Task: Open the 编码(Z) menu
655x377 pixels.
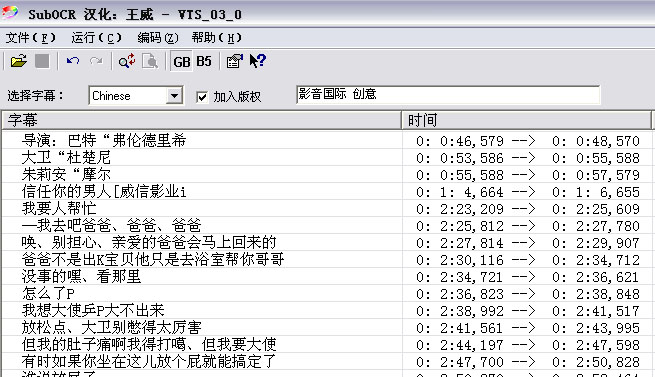Action: (158, 38)
